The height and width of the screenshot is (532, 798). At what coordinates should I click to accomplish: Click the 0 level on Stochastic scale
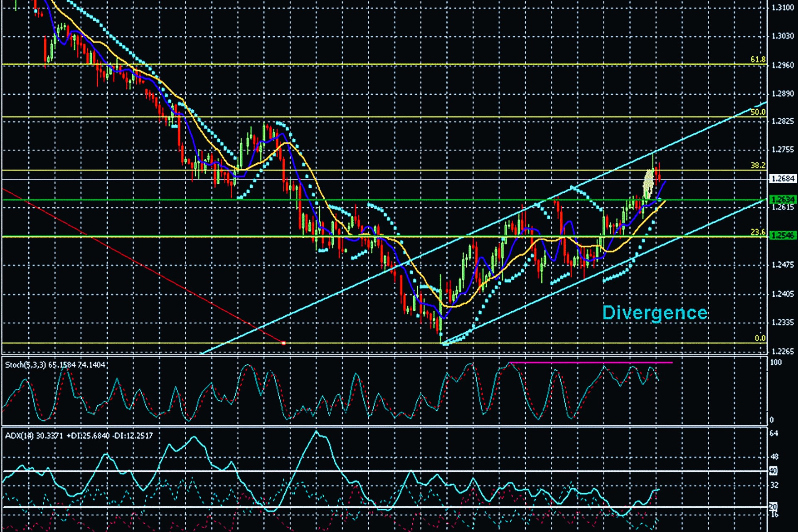(772, 420)
